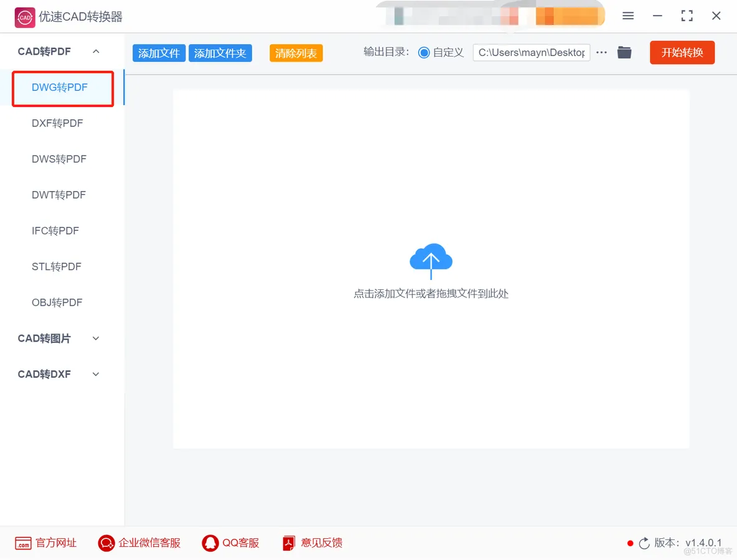The image size is (737, 560).
Task: Click the CAD转PDF section header text
Action: pos(44,51)
